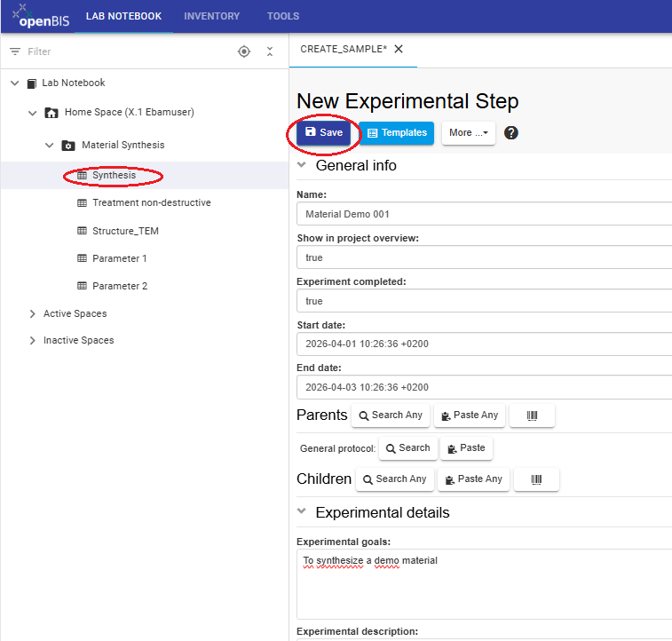
Task: Click the Home Space folder icon
Action: tap(51, 113)
